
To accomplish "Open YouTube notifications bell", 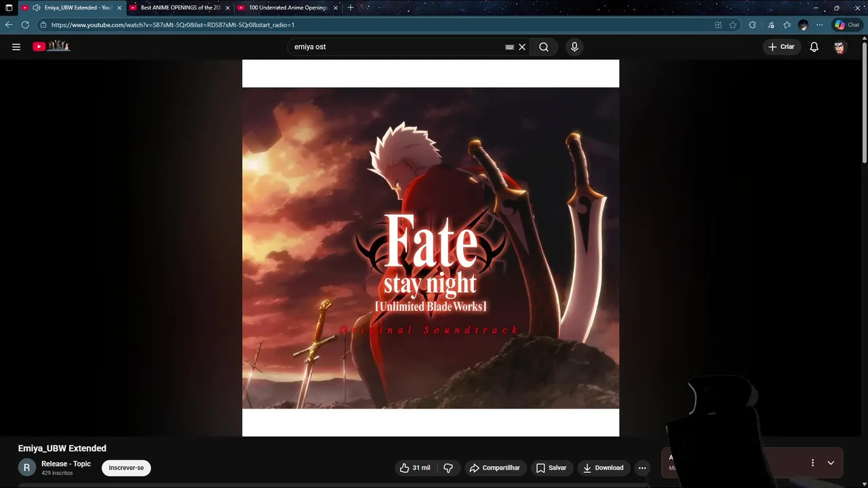I will click(814, 47).
